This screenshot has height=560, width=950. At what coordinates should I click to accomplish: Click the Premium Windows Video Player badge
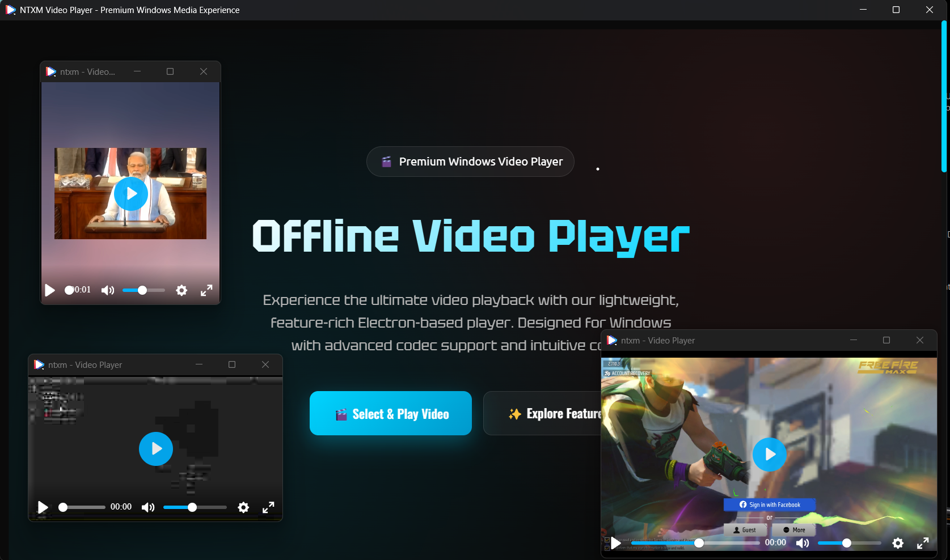point(470,162)
